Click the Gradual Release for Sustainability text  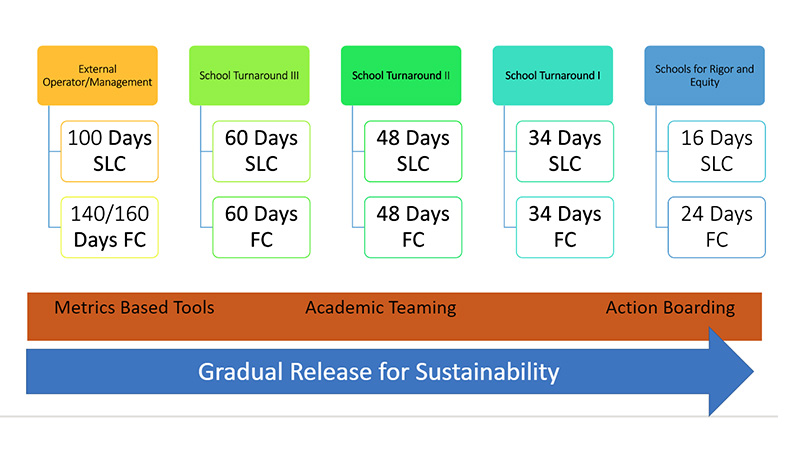coord(379,372)
